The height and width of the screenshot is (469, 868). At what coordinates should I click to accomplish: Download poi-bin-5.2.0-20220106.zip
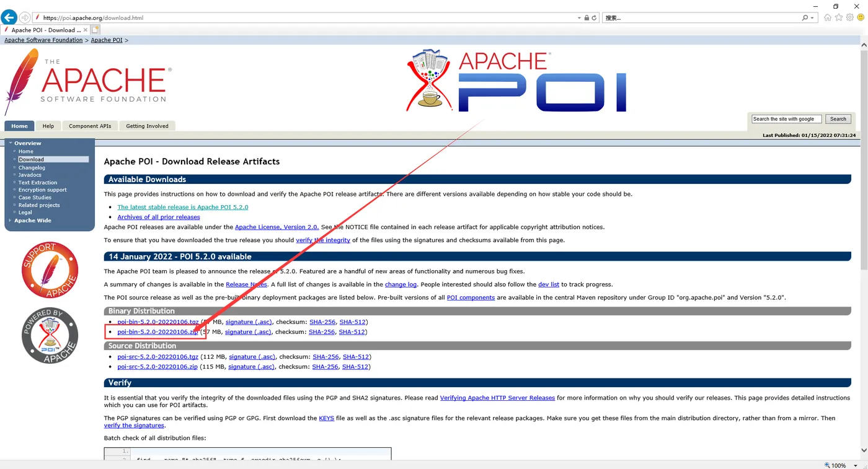tap(157, 332)
